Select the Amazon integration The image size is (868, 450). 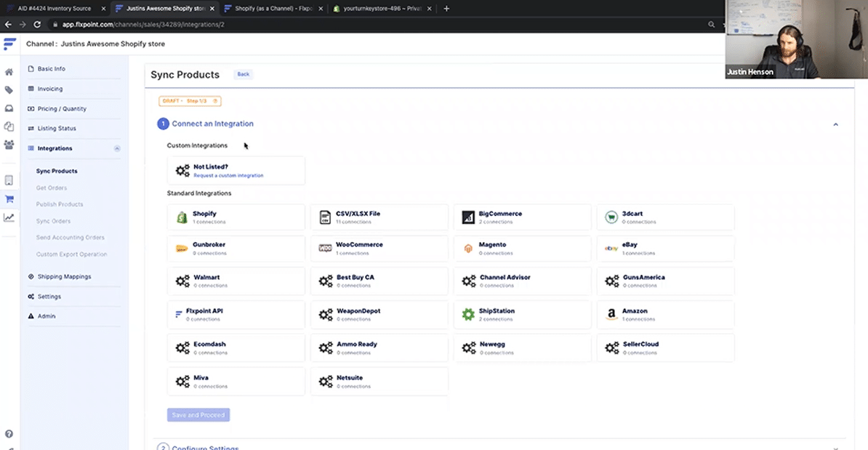pos(665,315)
